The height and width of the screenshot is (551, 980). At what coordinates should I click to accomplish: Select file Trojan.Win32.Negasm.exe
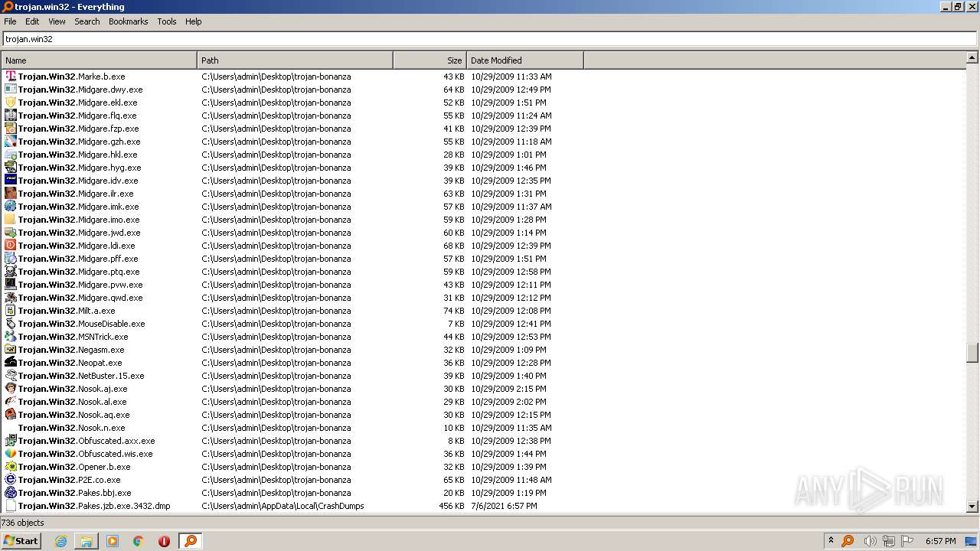pyautogui.click(x=71, y=350)
